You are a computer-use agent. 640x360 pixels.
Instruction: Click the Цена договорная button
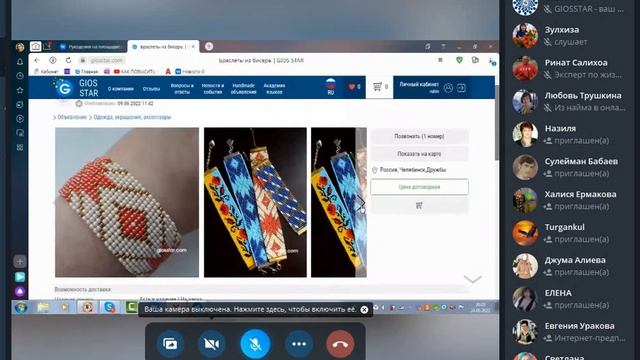coord(419,187)
